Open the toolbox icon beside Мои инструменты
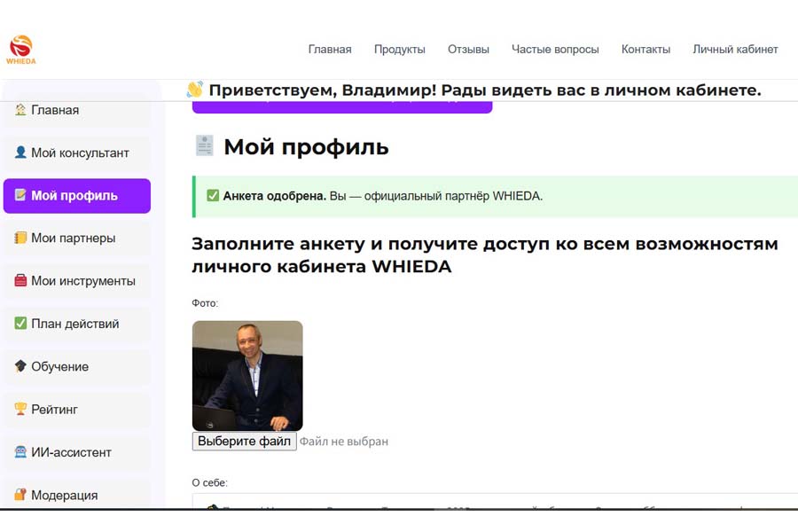 pos(20,281)
